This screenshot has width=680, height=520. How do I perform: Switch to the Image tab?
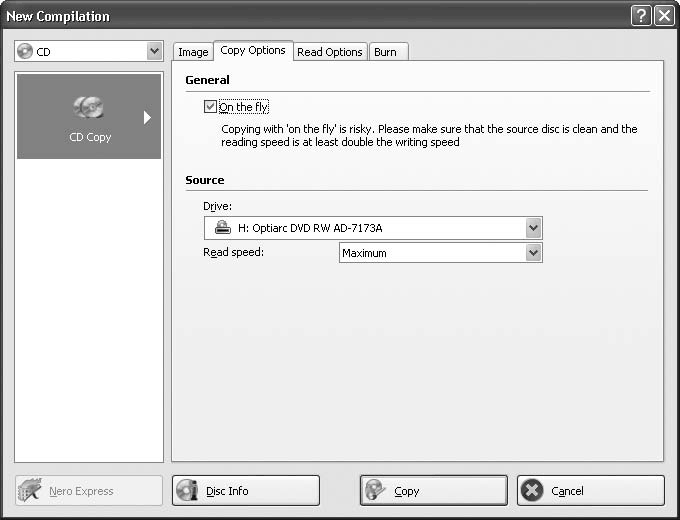[x=193, y=52]
